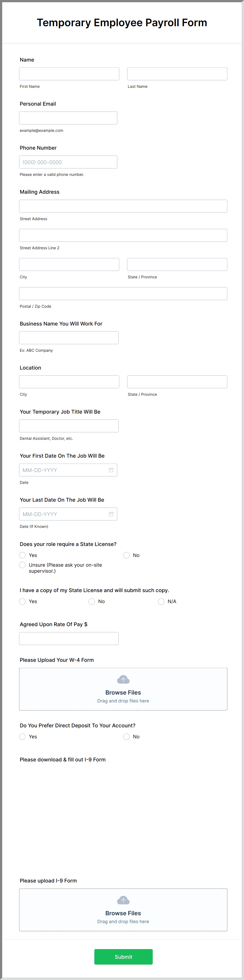Select No for state license copy

pyautogui.click(x=92, y=601)
